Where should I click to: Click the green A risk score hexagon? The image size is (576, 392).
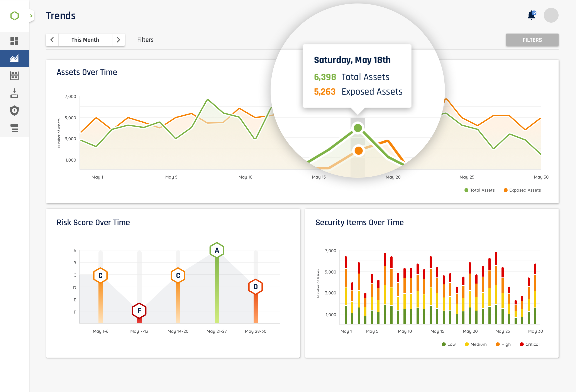217,250
